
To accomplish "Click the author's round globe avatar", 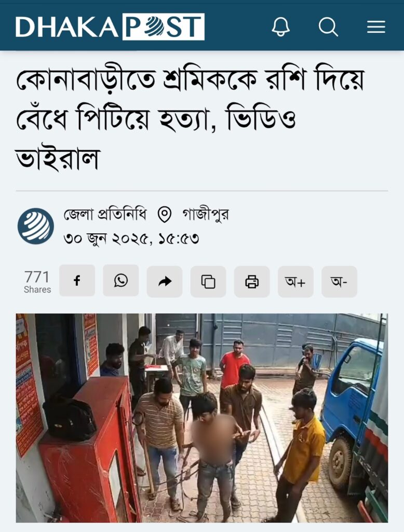I will click(x=36, y=226).
